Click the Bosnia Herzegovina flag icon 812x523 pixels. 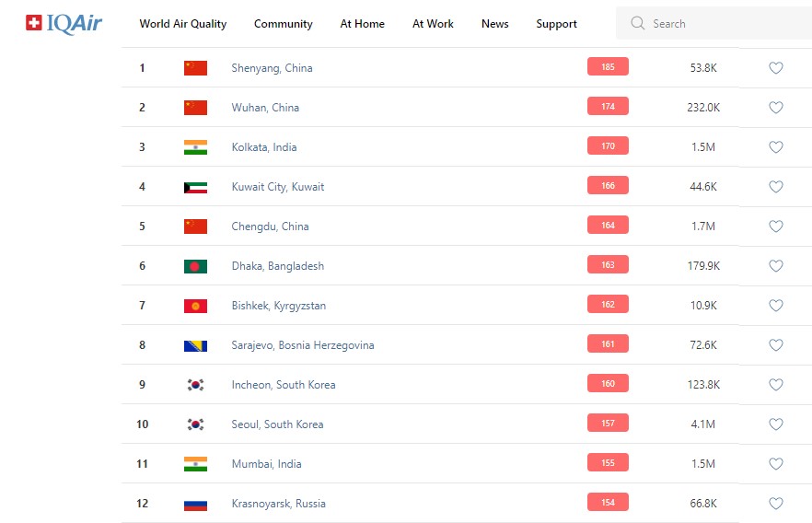tap(195, 345)
